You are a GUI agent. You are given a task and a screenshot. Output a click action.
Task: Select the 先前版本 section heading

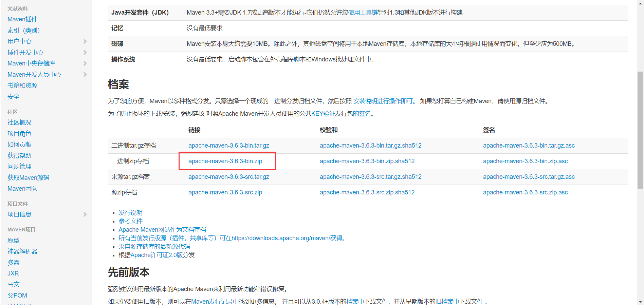(x=129, y=272)
